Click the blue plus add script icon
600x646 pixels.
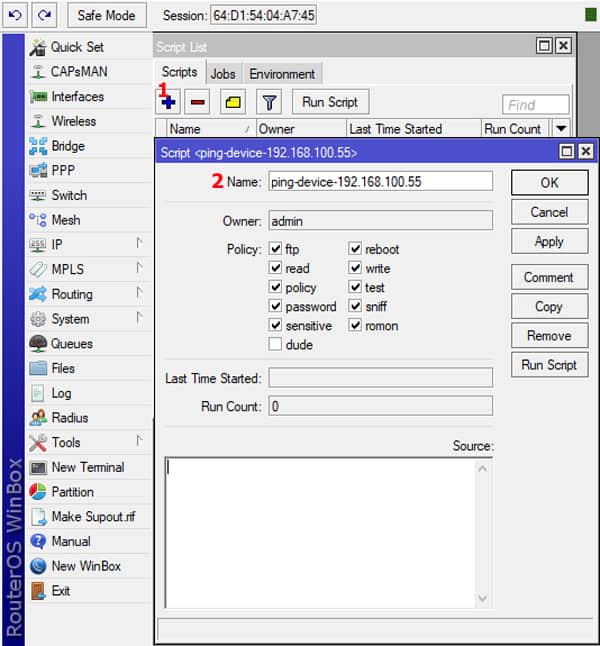[169, 102]
